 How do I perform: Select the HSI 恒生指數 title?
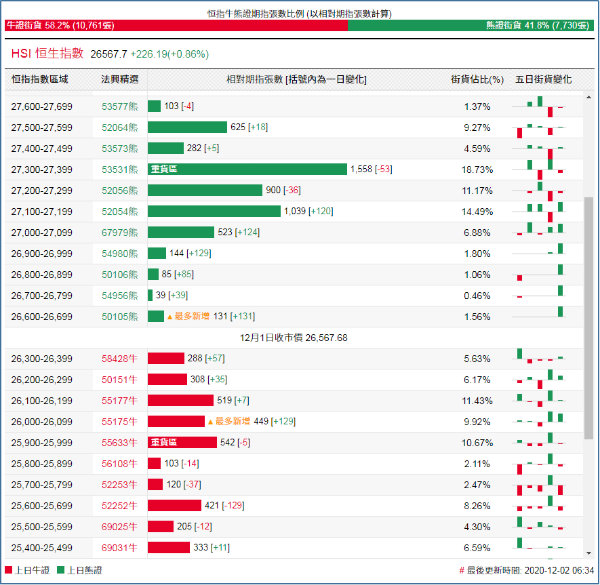coord(47,53)
